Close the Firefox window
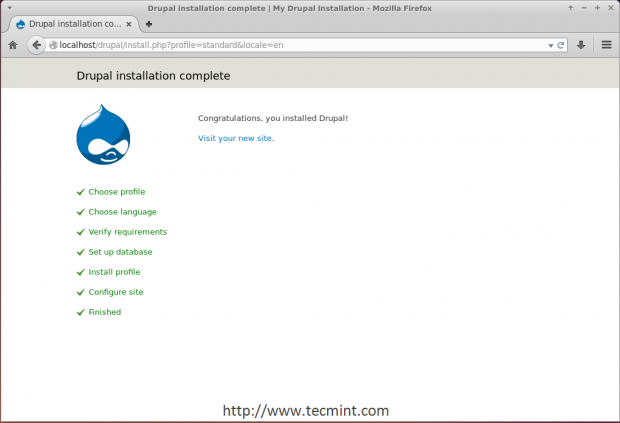Screen dimensions: 620x423 point(611,8)
